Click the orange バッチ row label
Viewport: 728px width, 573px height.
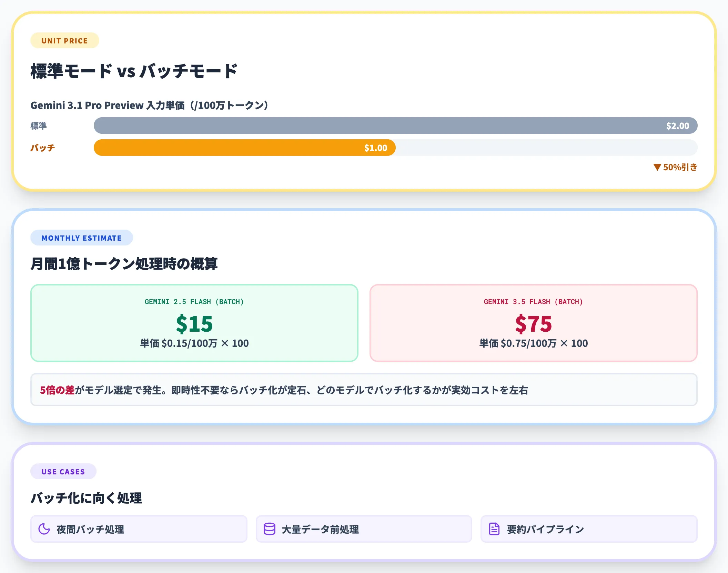[x=43, y=148]
